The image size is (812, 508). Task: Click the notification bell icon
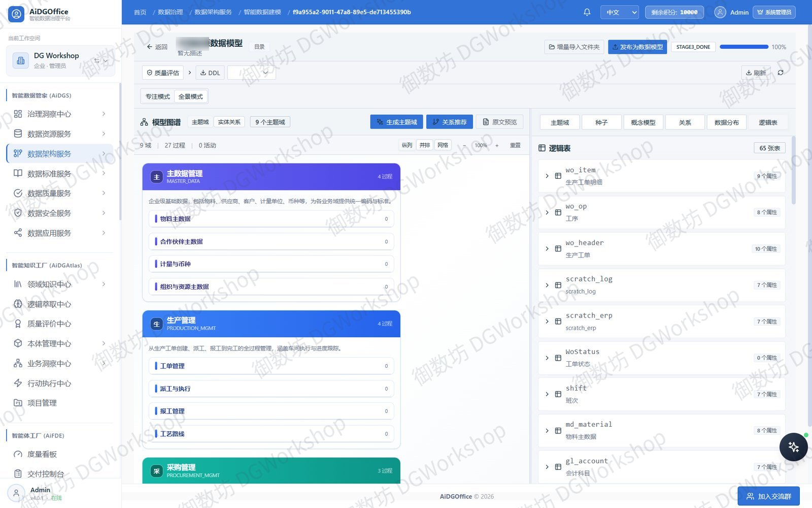coord(587,12)
